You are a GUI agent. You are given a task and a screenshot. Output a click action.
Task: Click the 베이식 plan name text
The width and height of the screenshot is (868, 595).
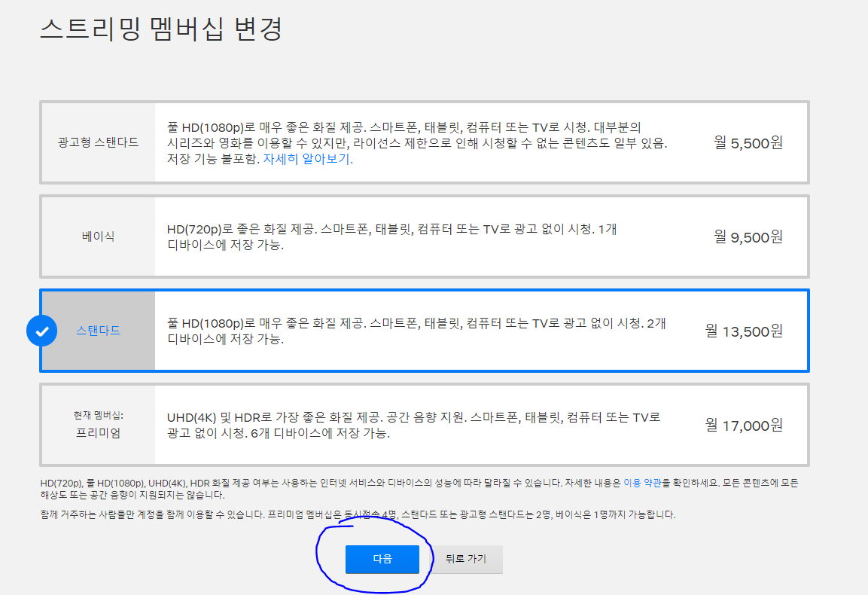(99, 236)
